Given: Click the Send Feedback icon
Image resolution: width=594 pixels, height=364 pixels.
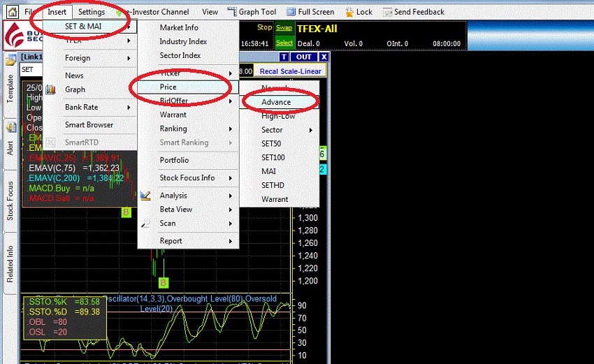Looking at the screenshot, I should pyautogui.click(x=387, y=12).
